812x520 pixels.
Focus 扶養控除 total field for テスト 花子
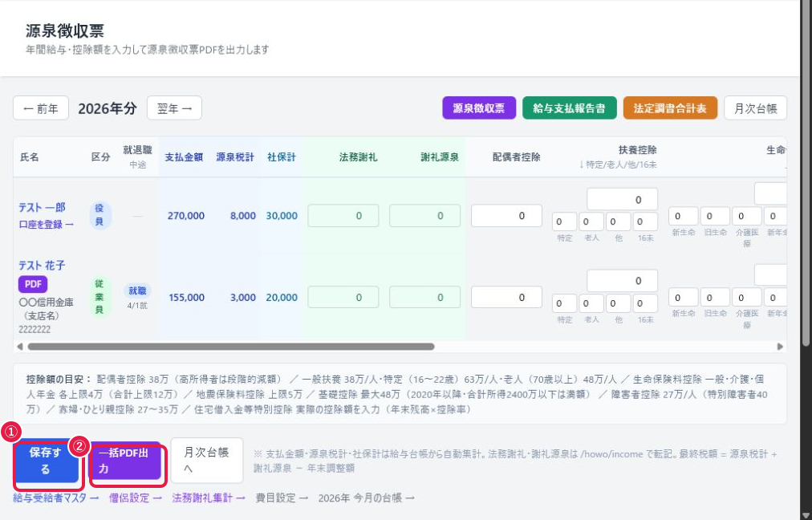(623, 281)
